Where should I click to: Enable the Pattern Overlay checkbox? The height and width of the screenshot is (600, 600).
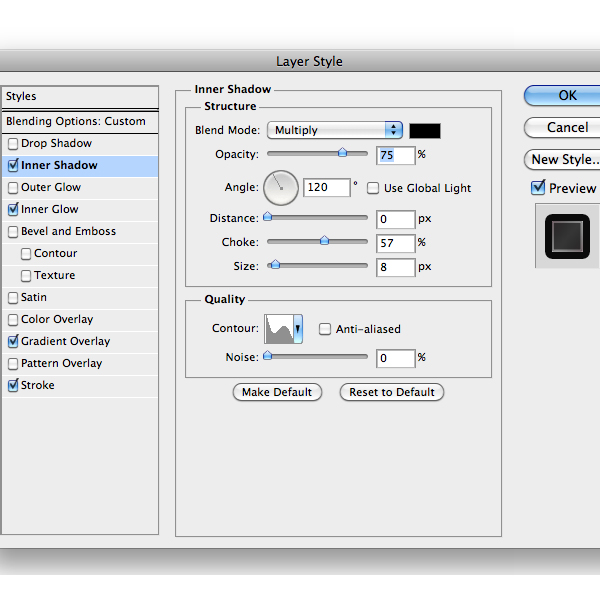click(13, 364)
